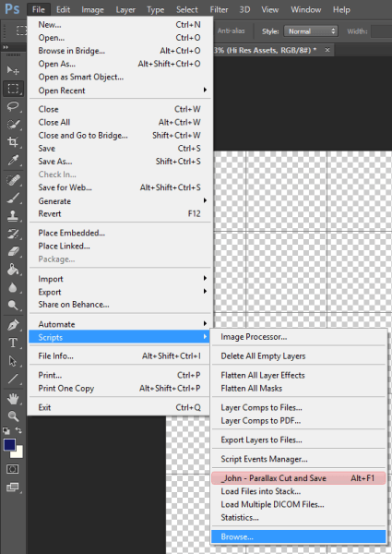Select the Line tool

[x=13, y=379]
